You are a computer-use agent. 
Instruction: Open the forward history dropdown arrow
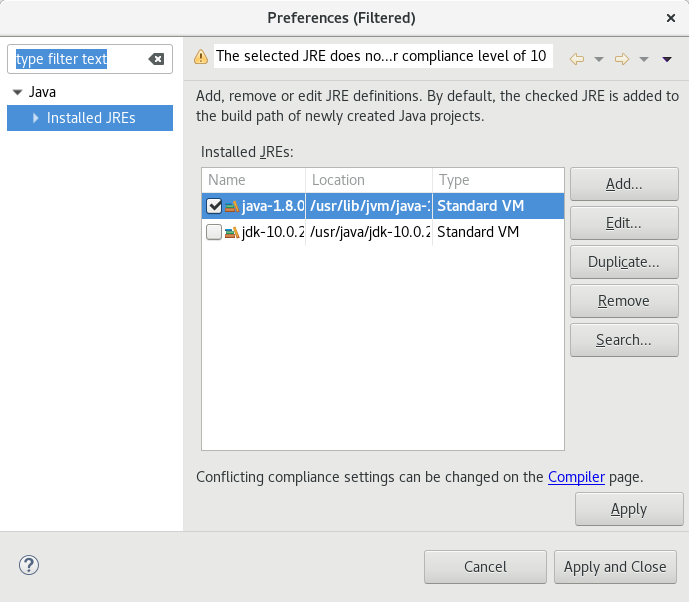(x=644, y=59)
